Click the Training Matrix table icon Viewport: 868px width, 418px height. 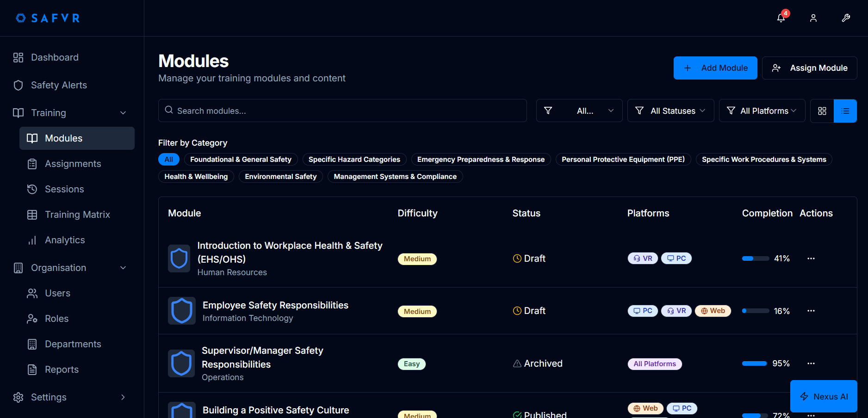[32, 215]
